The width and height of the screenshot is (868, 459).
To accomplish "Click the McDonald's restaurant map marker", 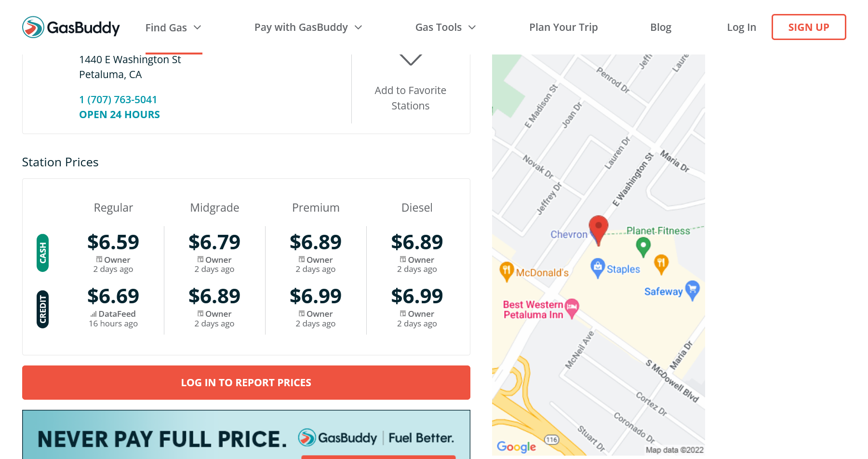I will 506,270.
